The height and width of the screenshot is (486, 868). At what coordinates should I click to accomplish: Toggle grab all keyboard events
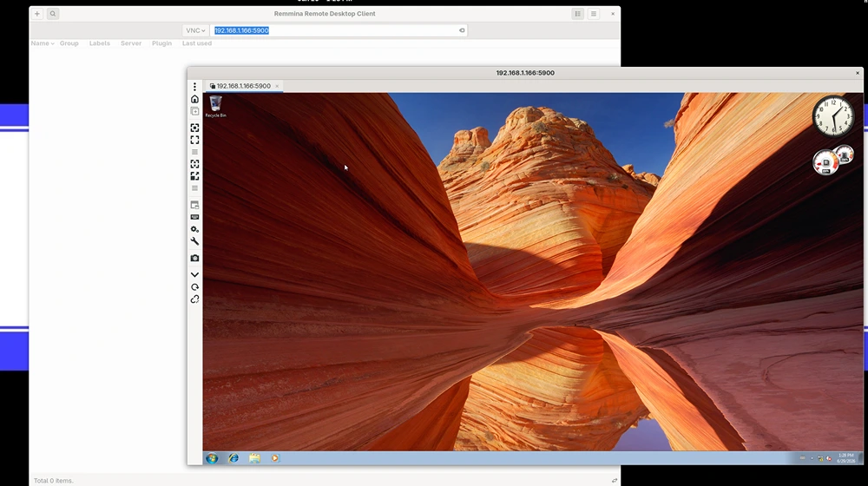pos(194,217)
